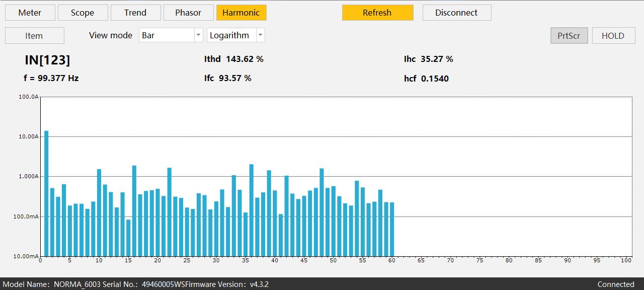Toggle the HOLD button
644x290 pixels.
click(613, 36)
